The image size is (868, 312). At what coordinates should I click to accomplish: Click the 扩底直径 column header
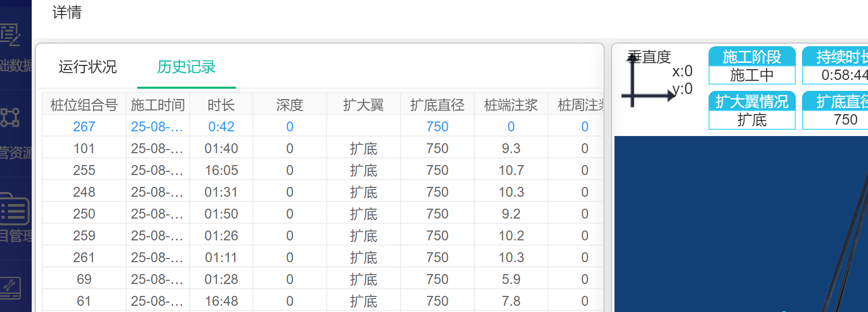point(437,105)
